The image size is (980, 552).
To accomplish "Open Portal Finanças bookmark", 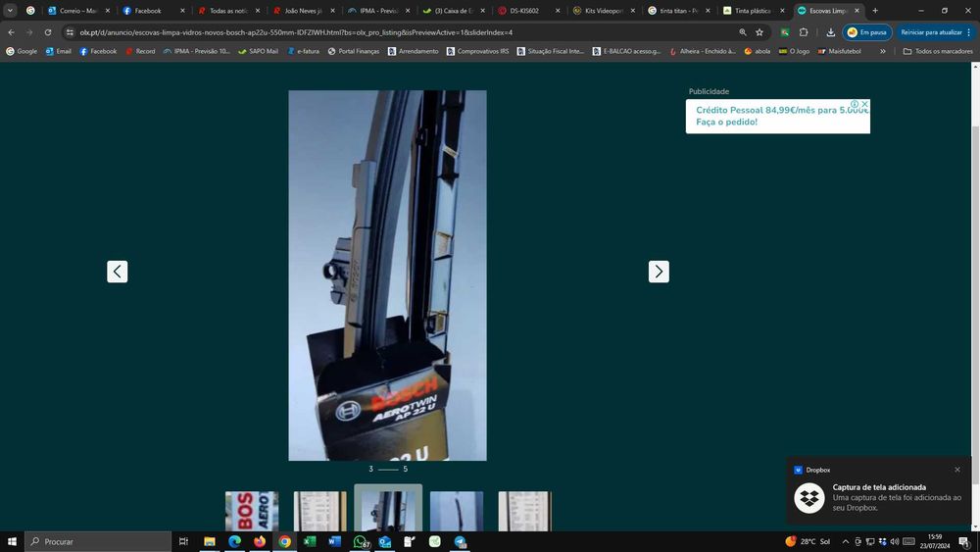I will point(353,51).
